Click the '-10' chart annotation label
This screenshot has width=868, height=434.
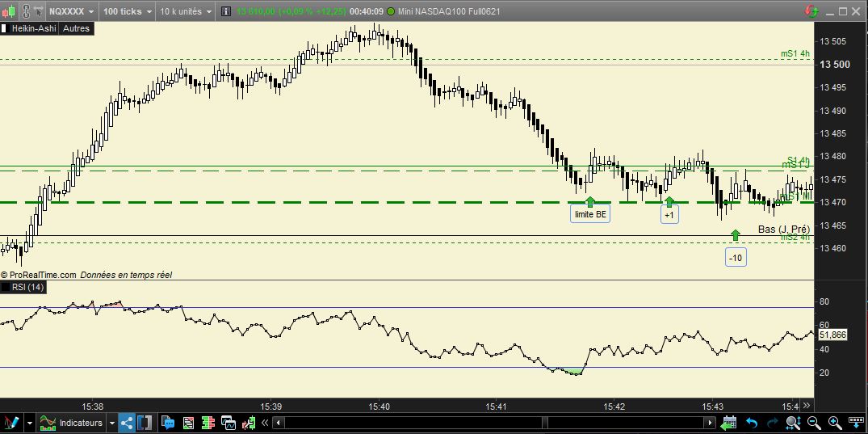(x=736, y=258)
